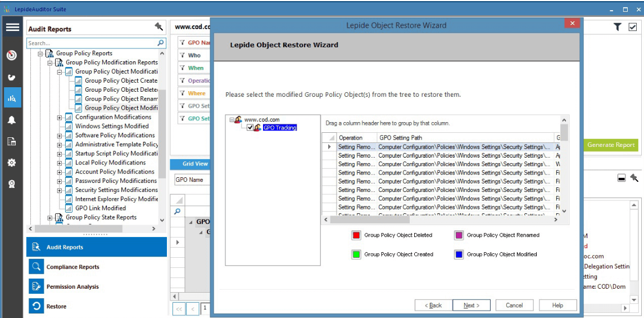Go to first page navigation button
Screen dimensions: 644x318
click(179, 308)
